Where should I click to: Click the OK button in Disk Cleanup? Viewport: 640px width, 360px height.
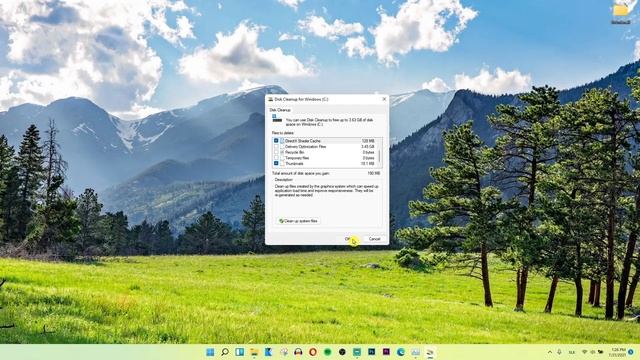(x=349, y=239)
